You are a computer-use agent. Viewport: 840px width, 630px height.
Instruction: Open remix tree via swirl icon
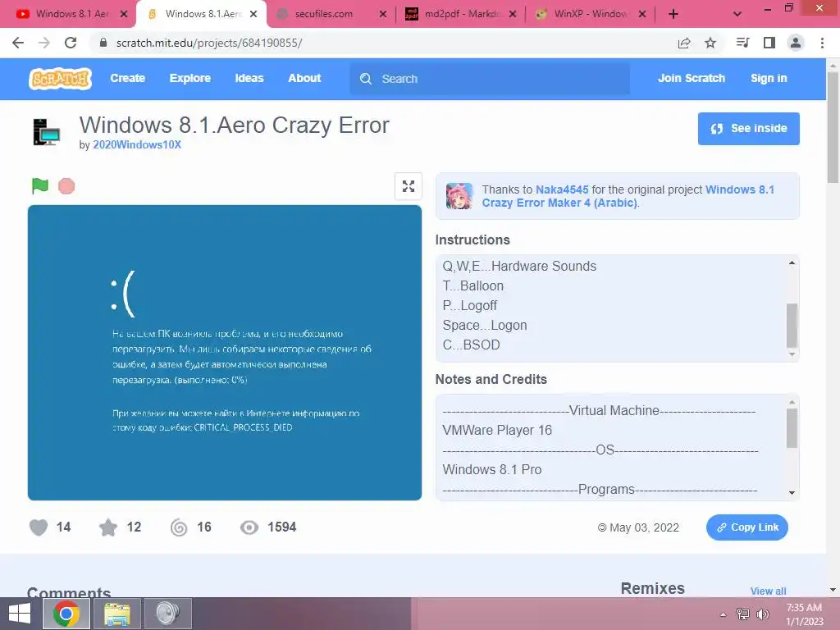pos(179,527)
